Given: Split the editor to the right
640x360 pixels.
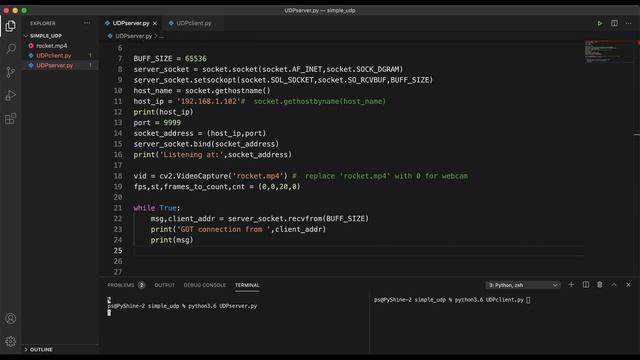Looking at the screenshot, I should [614, 23].
